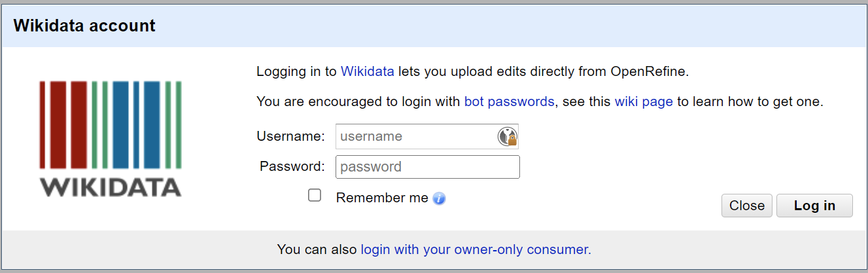Screen dimensions: 868x273
Task: Click the Wikidata barcode stripes logo
Action: tap(110, 125)
